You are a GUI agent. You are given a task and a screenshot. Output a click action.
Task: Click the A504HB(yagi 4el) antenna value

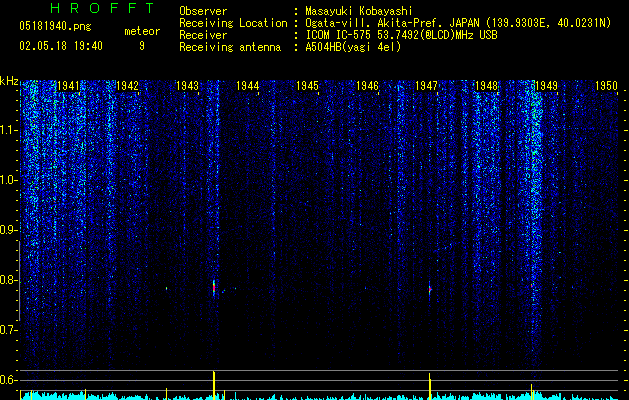(353, 47)
